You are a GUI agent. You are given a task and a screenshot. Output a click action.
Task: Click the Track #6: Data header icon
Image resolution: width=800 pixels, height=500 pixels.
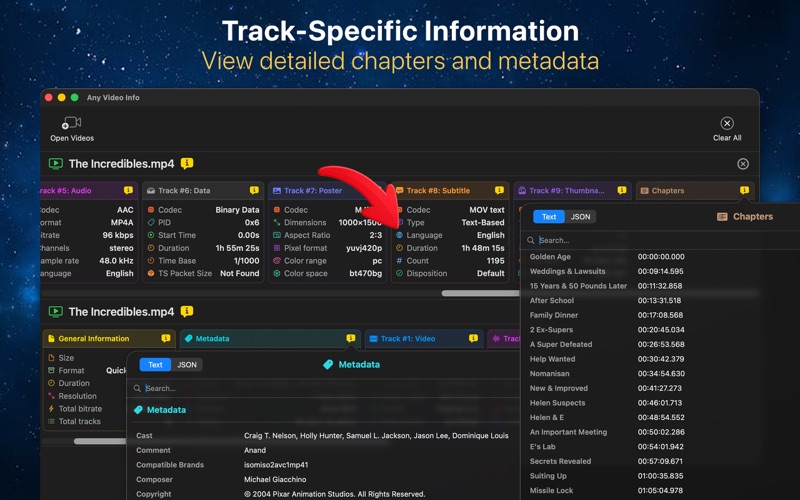tap(151, 190)
